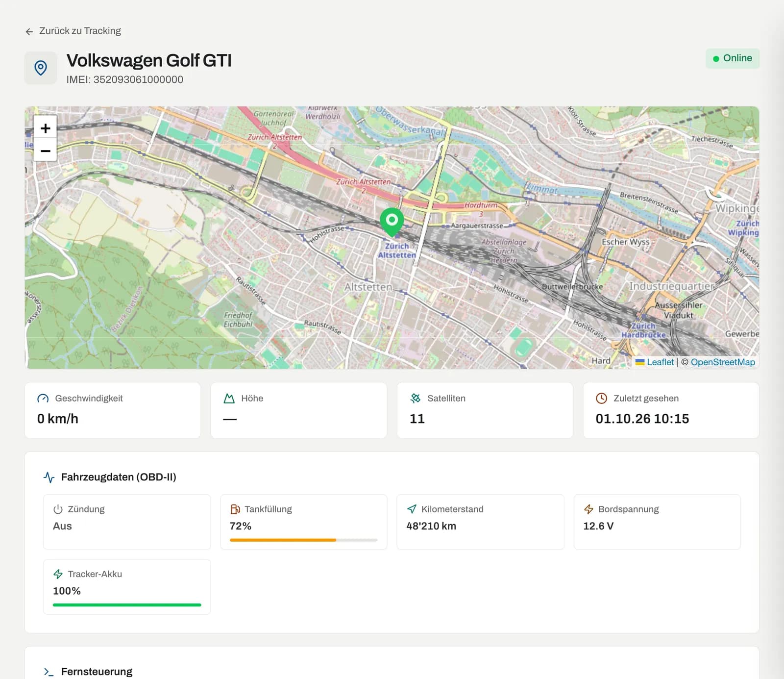Click the back arrow icon
Image resolution: width=784 pixels, height=679 pixels.
29,31
